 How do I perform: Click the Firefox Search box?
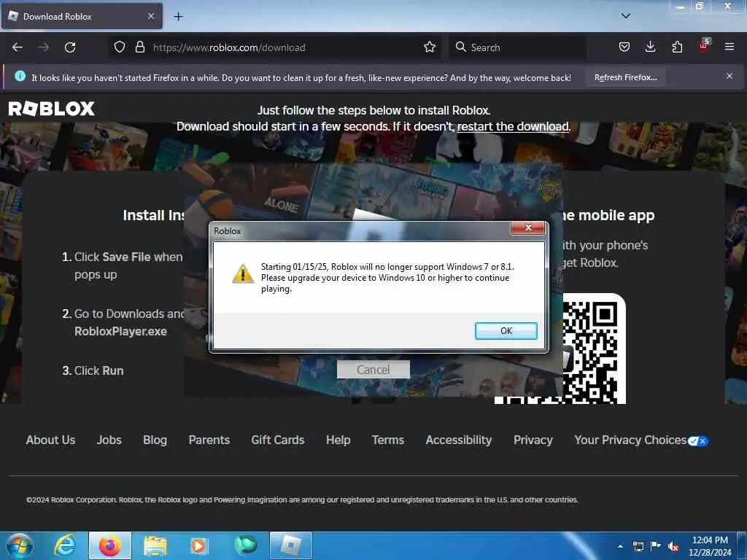pyautogui.click(x=517, y=47)
